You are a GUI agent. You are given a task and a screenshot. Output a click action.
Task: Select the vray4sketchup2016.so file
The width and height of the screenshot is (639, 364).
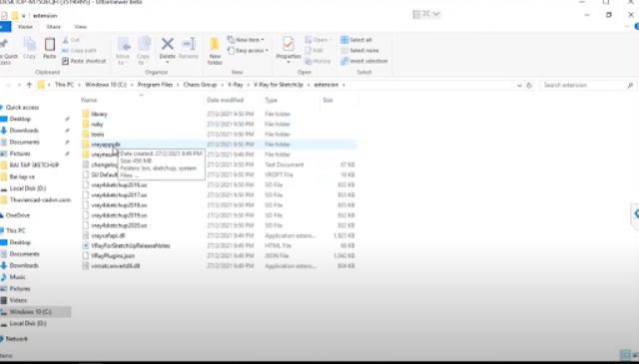pyautogui.click(x=119, y=184)
